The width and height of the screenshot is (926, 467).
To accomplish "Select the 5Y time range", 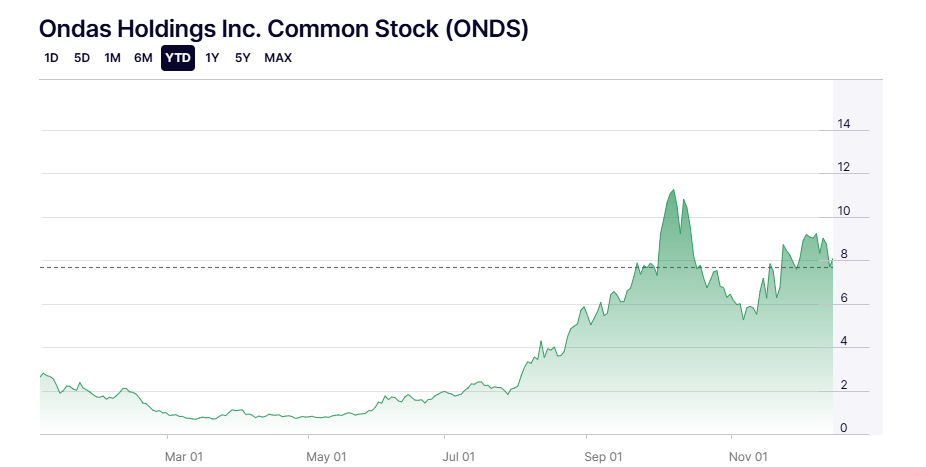I will pos(243,58).
